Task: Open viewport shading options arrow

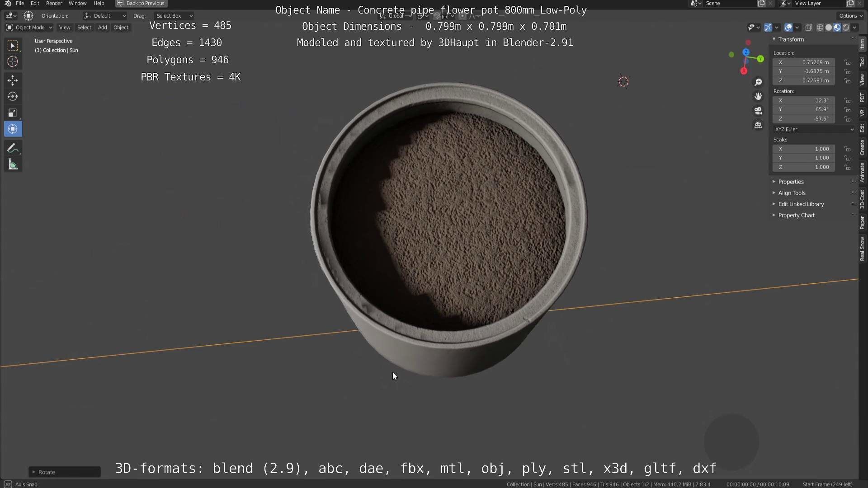Action: [854, 28]
